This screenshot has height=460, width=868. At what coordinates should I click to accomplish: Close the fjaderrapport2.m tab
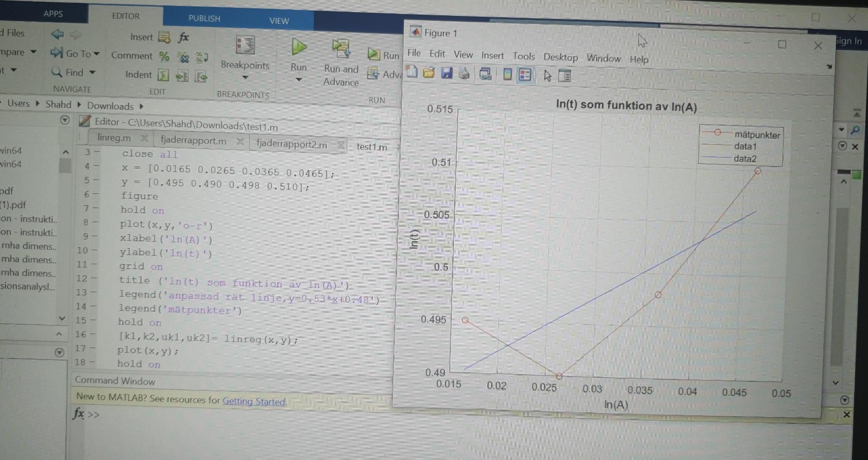pyautogui.click(x=341, y=145)
